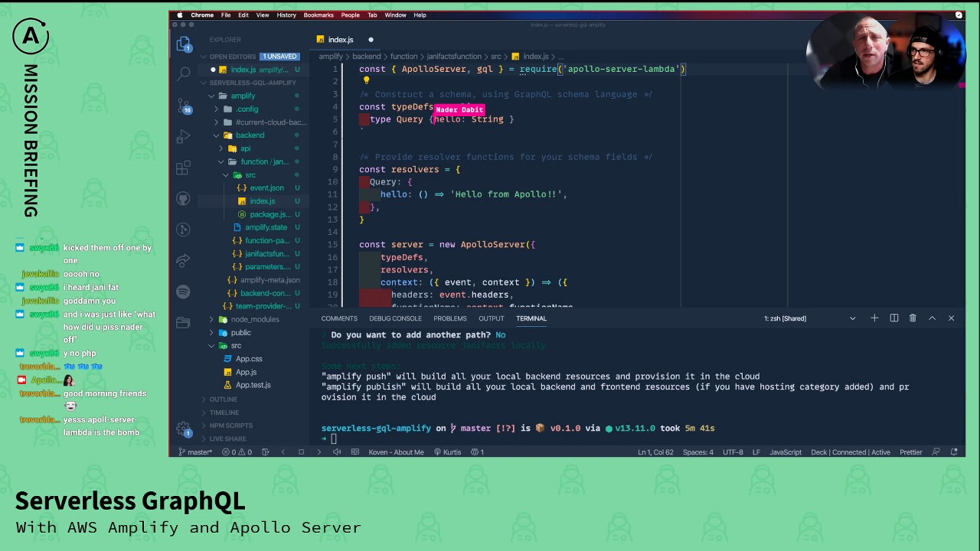Open Source Control view with 16 badge

[x=184, y=106]
